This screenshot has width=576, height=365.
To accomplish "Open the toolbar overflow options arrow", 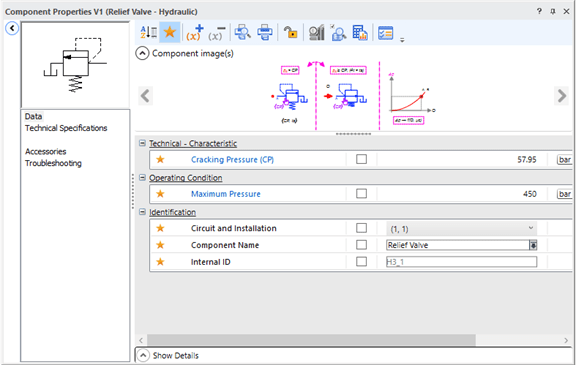I will coord(402,40).
